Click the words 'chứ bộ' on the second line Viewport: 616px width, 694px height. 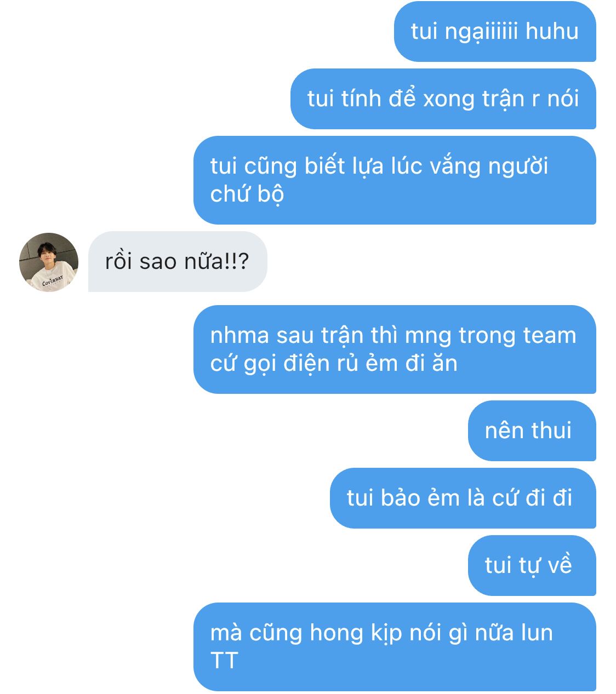point(247,194)
